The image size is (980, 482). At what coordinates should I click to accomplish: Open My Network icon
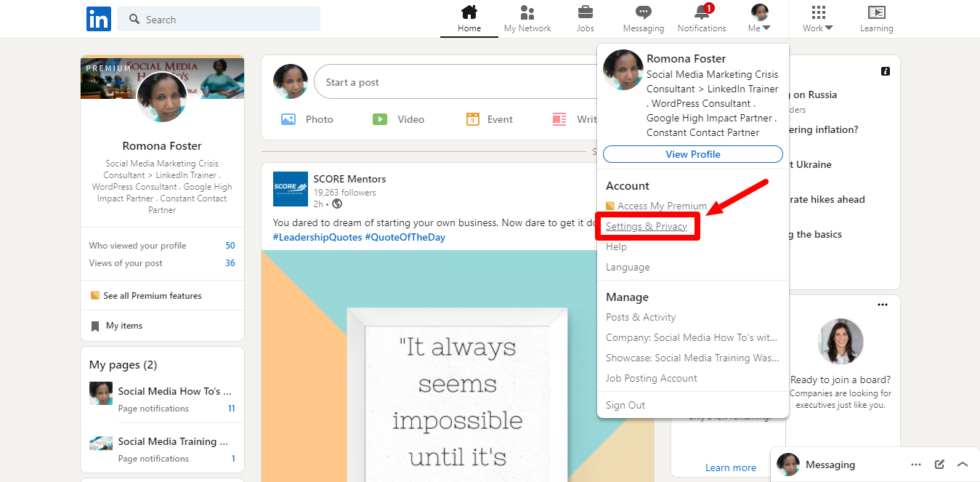[x=527, y=12]
